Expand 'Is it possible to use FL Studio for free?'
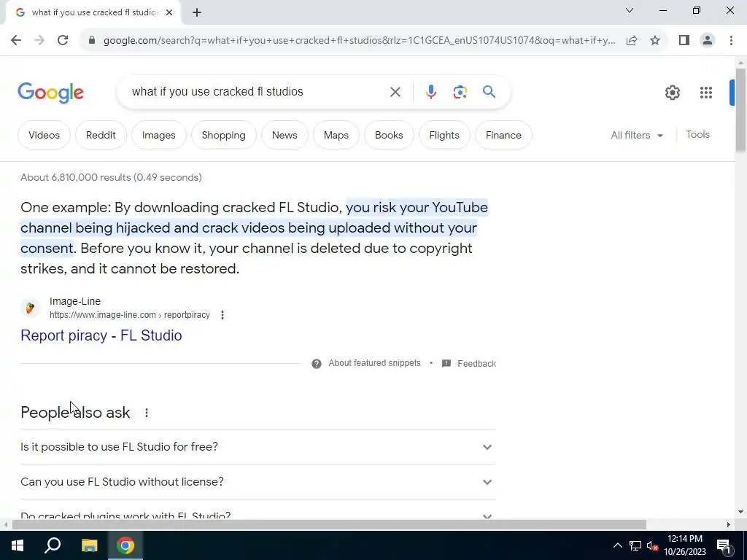This screenshot has height=560, width=747. click(258, 447)
